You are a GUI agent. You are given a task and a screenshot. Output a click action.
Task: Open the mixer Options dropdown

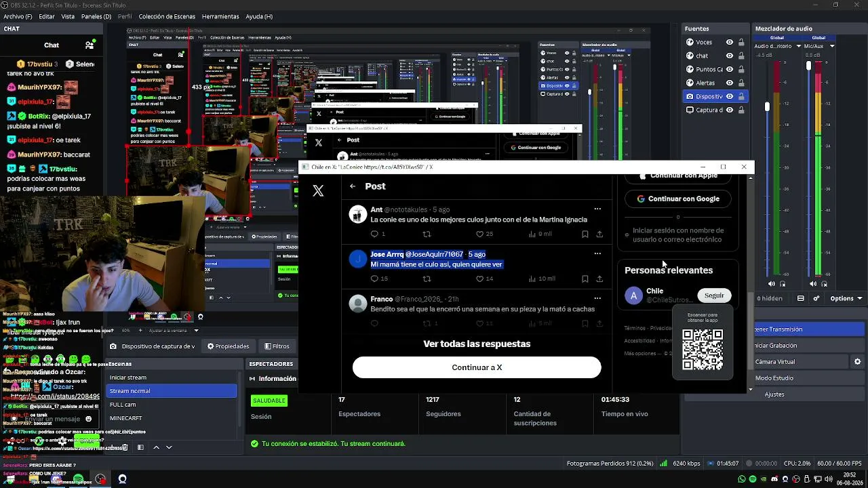846,298
